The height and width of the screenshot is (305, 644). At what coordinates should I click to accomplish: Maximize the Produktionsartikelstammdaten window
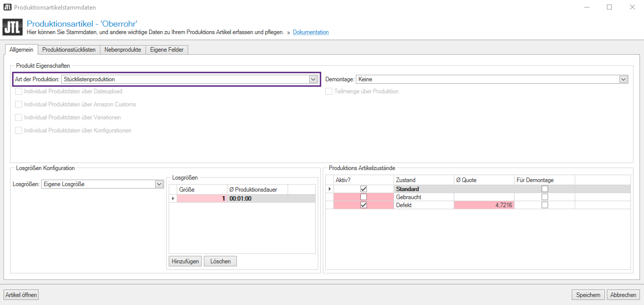(609, 8)
